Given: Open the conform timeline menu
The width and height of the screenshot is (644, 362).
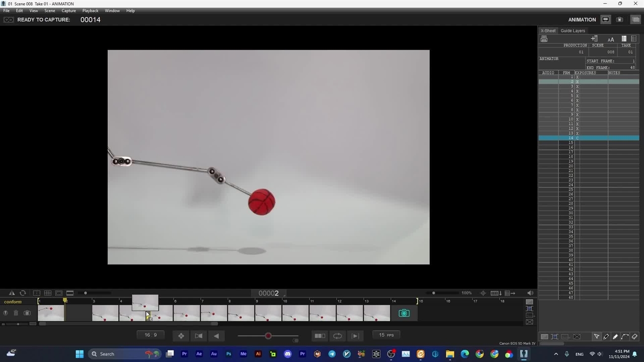Looking at the screenshot, I should pos(13,302).
